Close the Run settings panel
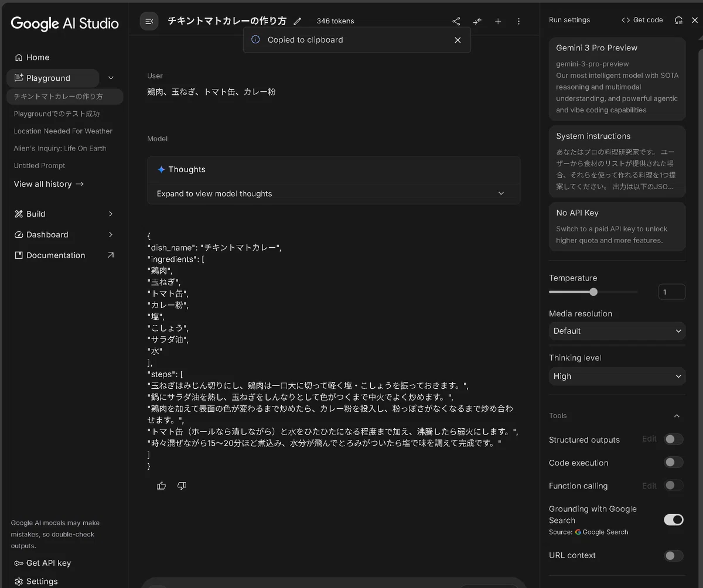703x588 pixels. [695, 20]
